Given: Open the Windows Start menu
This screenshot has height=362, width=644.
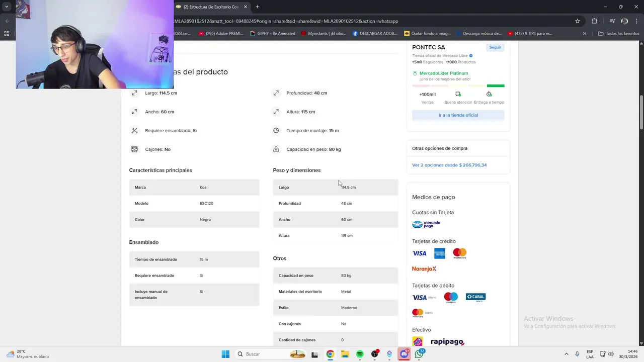Looking at the screenshot, I should point(225,354).
